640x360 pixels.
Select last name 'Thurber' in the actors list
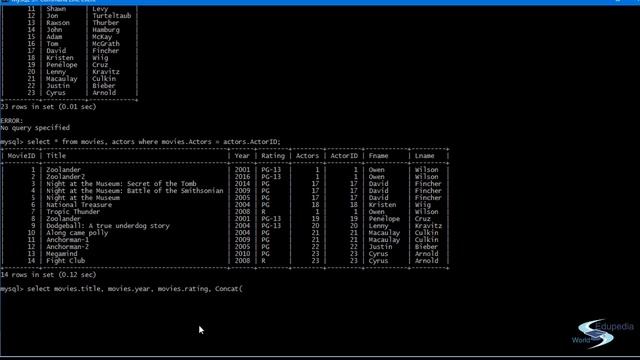[x=106, y=23]
